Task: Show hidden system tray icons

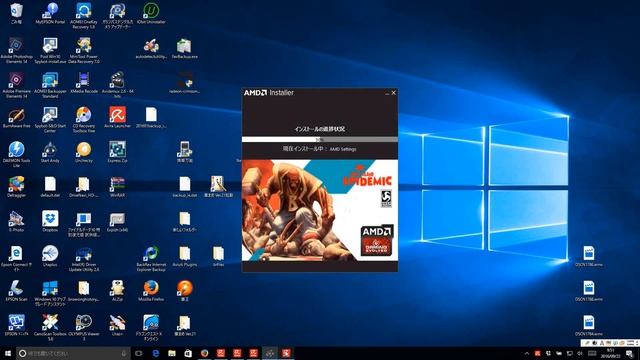Action: pos(527,353)
